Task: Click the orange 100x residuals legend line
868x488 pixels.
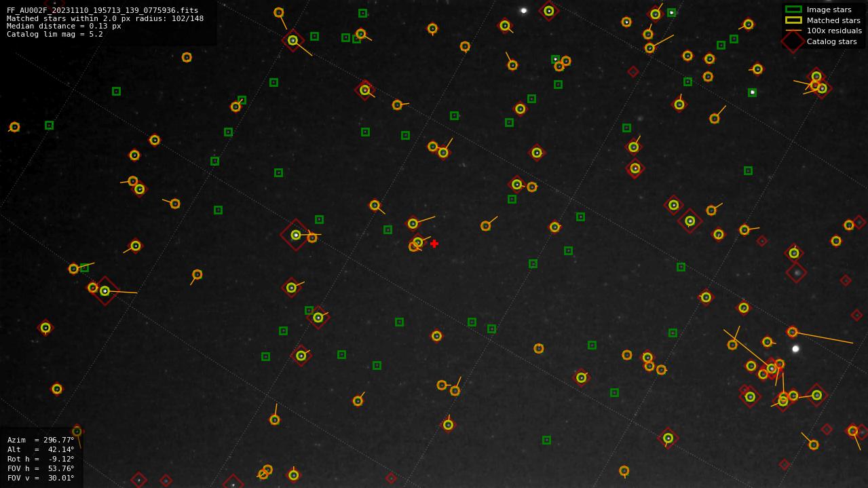Action: [793, 31]
